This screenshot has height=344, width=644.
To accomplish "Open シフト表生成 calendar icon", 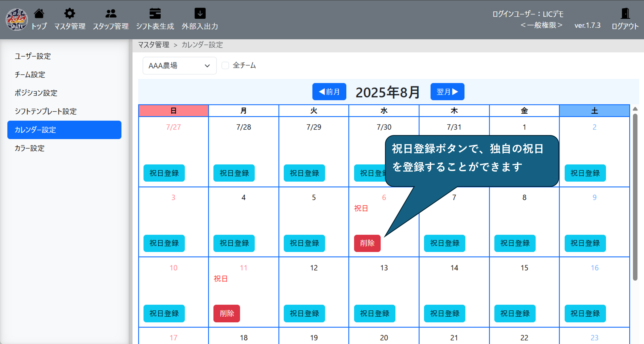I will tap(155, 14).
